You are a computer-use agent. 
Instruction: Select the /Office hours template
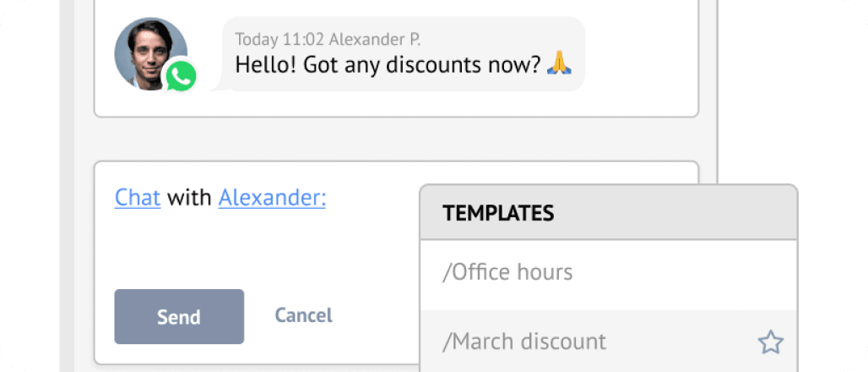507,272
